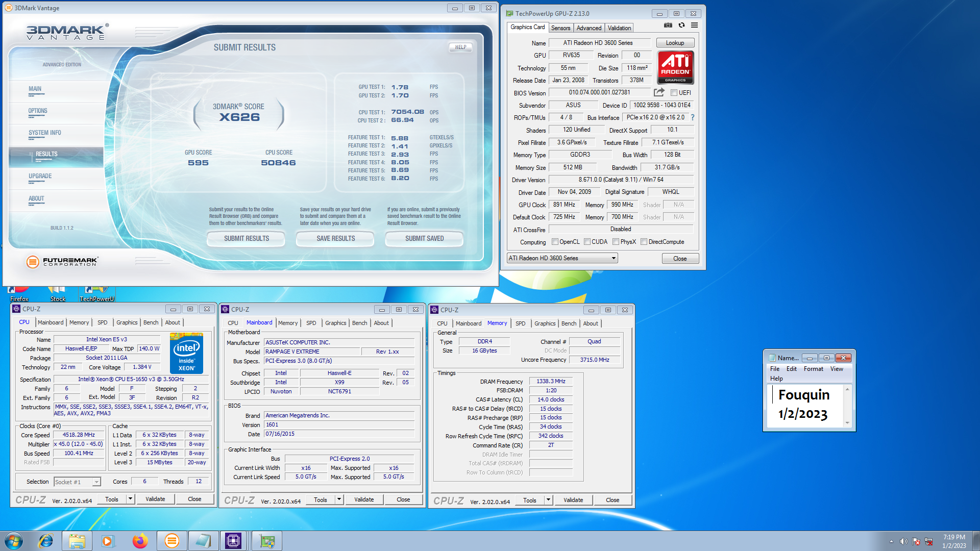Click Validate in CPU-Z Memory window
980x551 pixels.
pyautogui.click(x=573, y=500)
